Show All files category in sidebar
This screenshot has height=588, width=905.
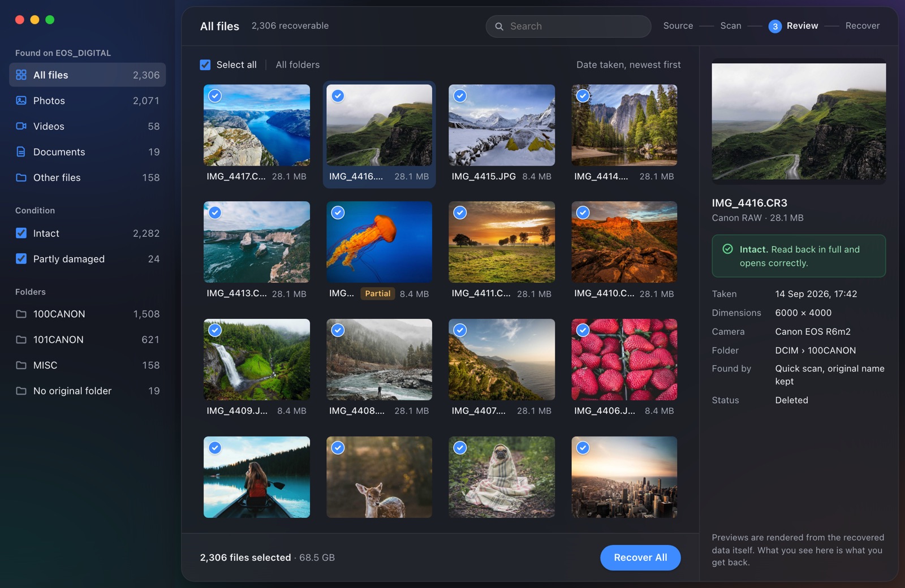(88, 75)
